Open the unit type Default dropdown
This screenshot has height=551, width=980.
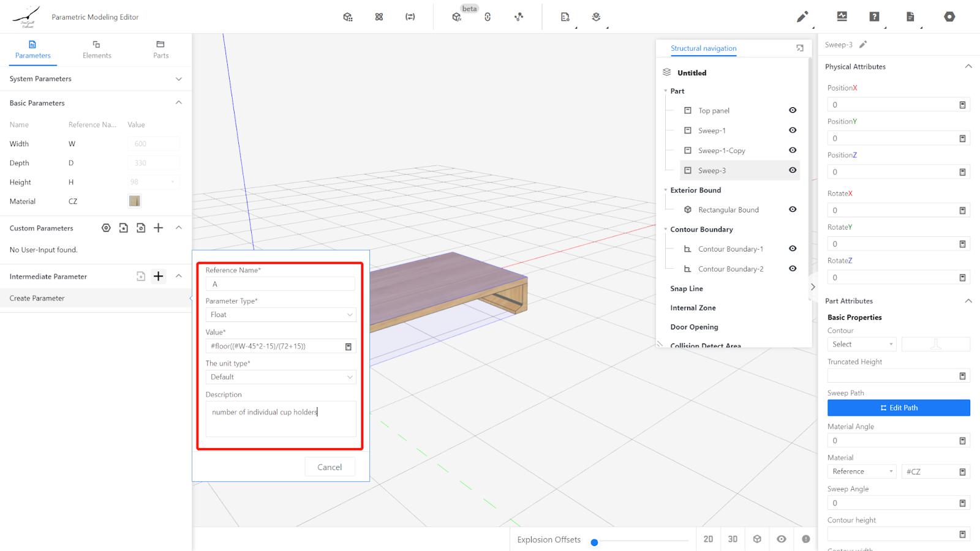click(x=281, y=377)
